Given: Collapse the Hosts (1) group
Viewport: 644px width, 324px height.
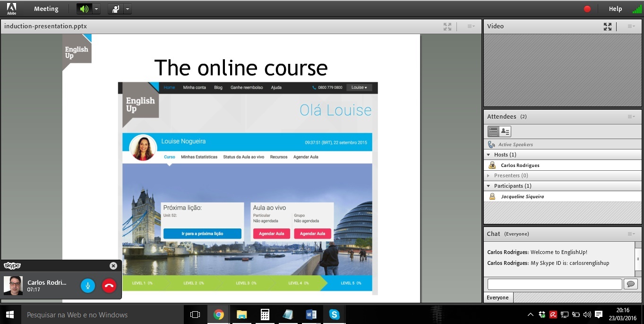Looking at the screenshot, I should coord(489,155).
